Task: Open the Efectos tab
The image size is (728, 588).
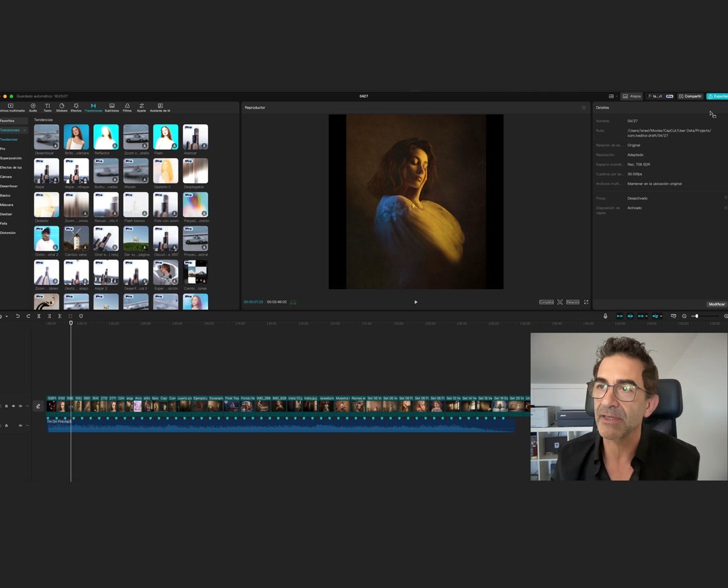Action: pyautogui.click(x=76, y=108)
